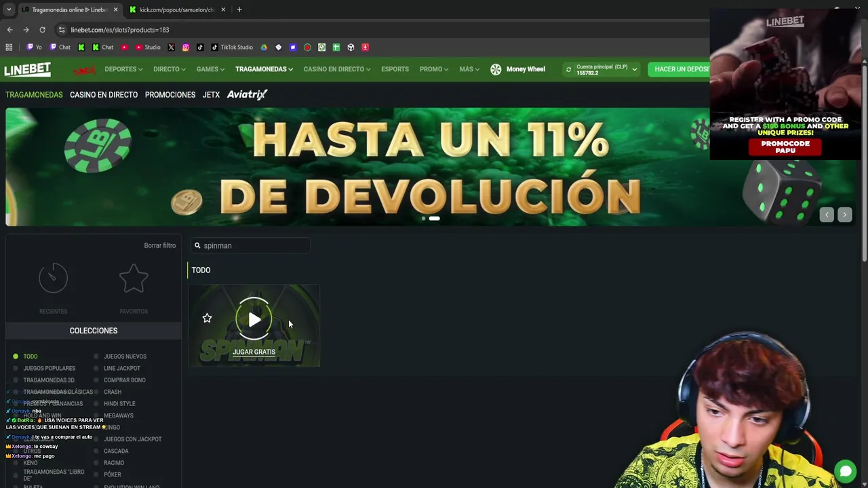Click Borrar filtro to clear filters

tap(159, 245)
